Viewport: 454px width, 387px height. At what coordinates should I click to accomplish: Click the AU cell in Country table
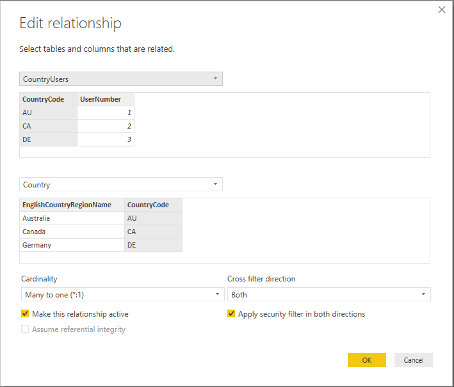click(153, 218)
